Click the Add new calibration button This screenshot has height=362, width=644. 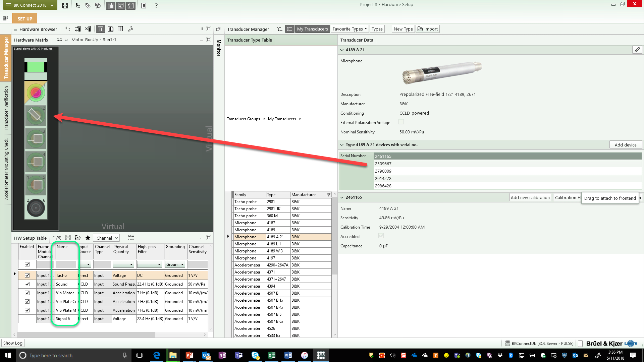(530, 197)
